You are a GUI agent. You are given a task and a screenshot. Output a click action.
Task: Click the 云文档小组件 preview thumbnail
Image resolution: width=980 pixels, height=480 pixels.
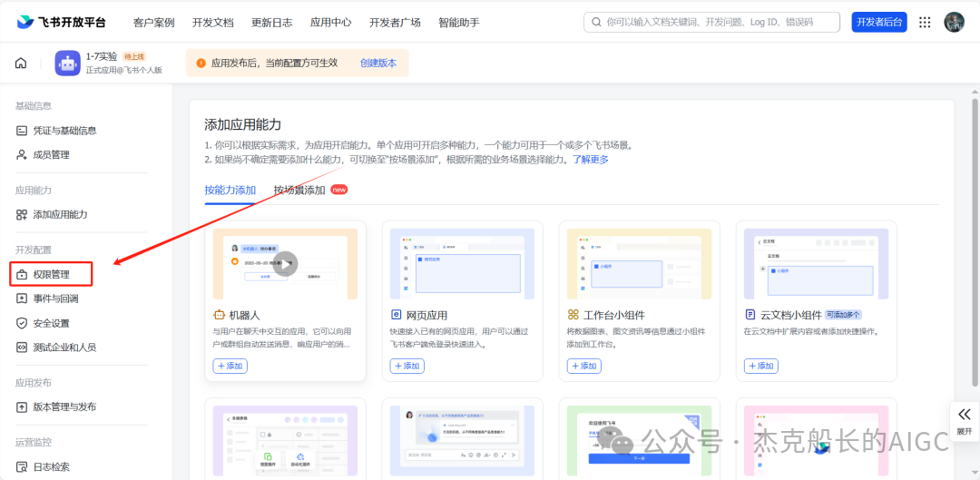pos(817,264)
